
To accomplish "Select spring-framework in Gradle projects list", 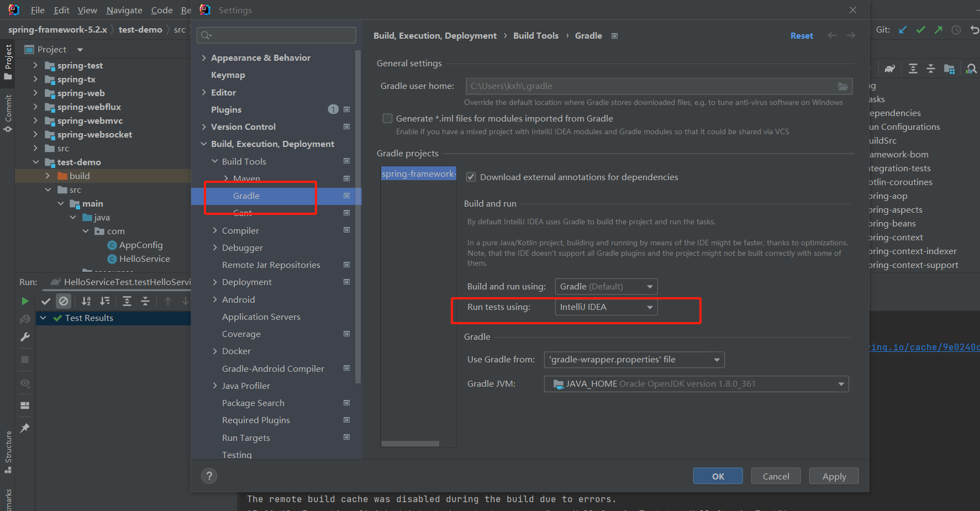I will pos(419,174).
